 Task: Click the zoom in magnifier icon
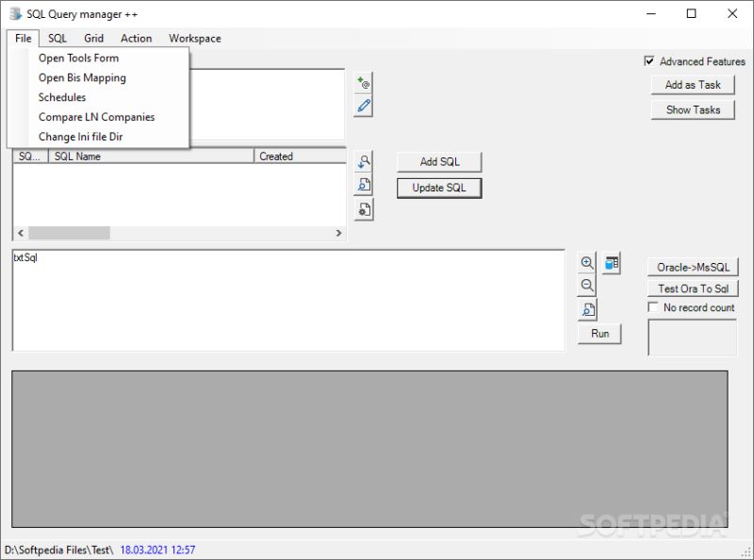pyautogui.click(x=586, y=262)
